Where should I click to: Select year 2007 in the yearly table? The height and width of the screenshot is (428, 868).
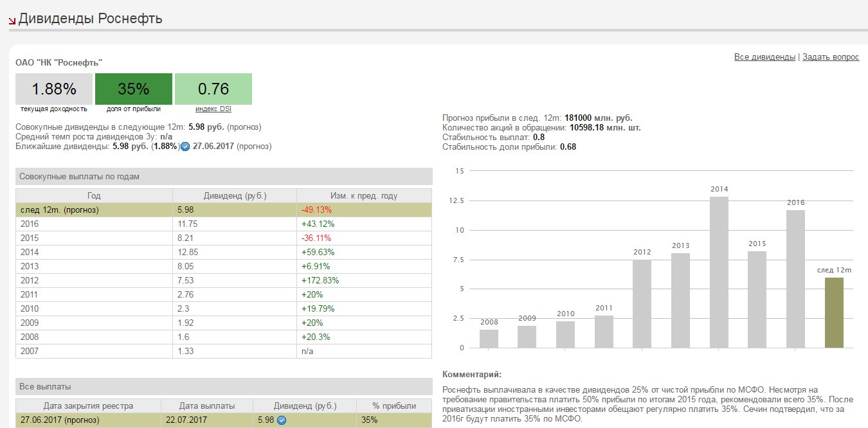(30, 351)
